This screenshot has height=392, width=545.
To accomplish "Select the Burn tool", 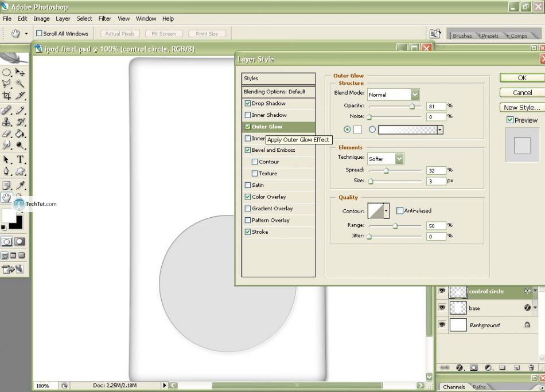I will coord(20,145).
